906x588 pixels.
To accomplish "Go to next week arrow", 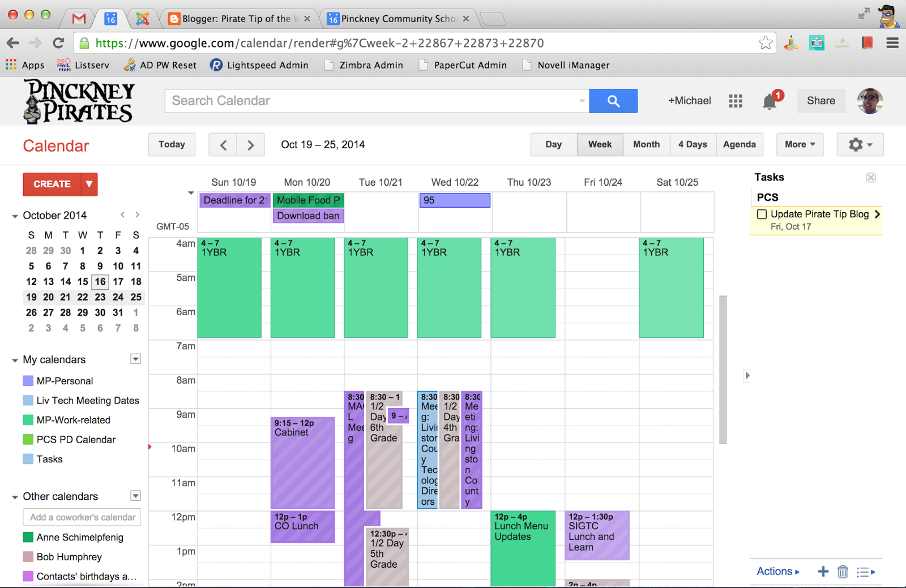I will point(250,145).
